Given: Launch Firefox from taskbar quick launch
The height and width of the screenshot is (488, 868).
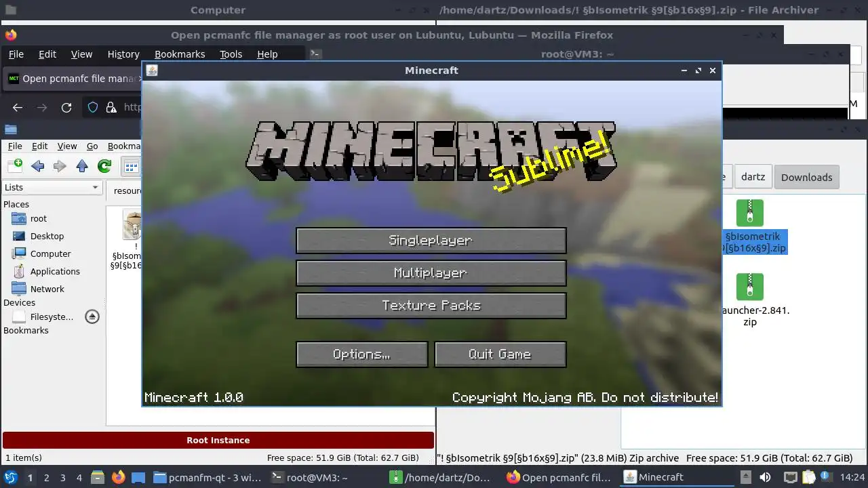Looking at the screenshot, I should [x=119, y=477].
